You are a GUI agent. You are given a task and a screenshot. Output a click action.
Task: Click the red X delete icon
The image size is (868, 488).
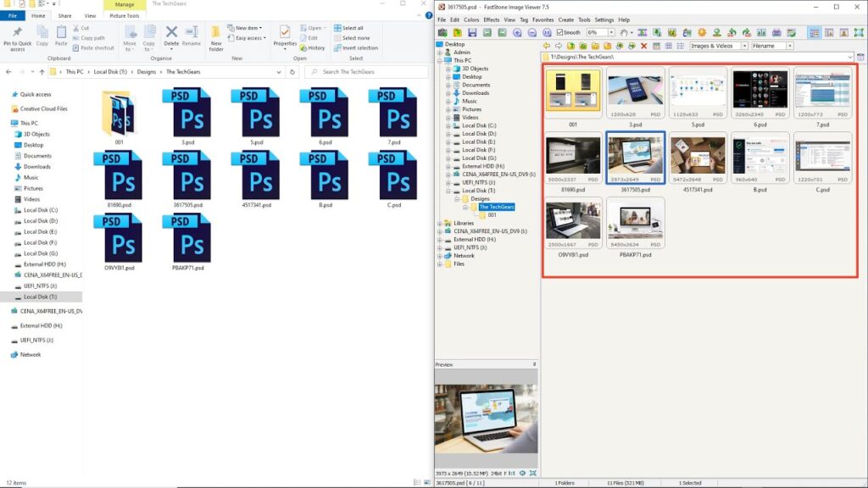pyautogui.click(x=643, y=46)
